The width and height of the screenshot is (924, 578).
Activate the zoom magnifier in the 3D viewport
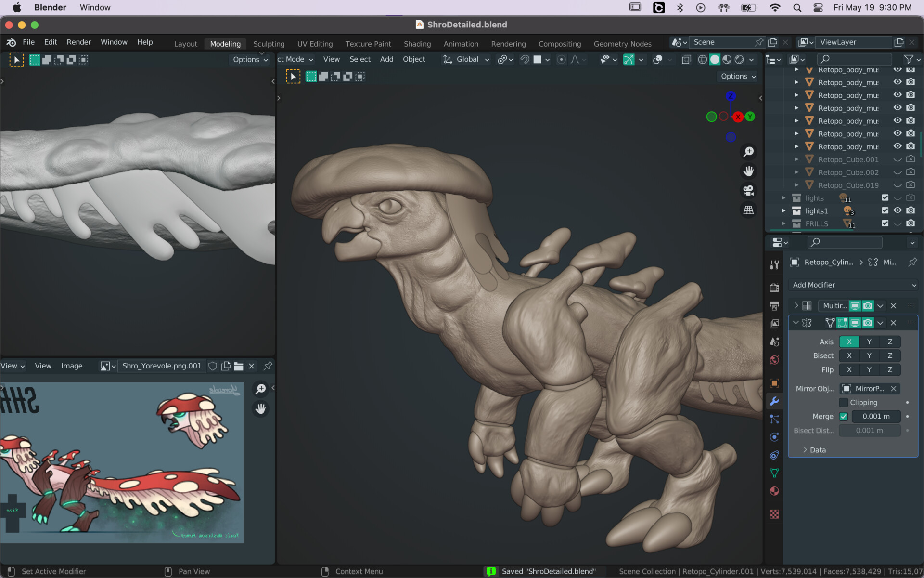tap(748, 151)
